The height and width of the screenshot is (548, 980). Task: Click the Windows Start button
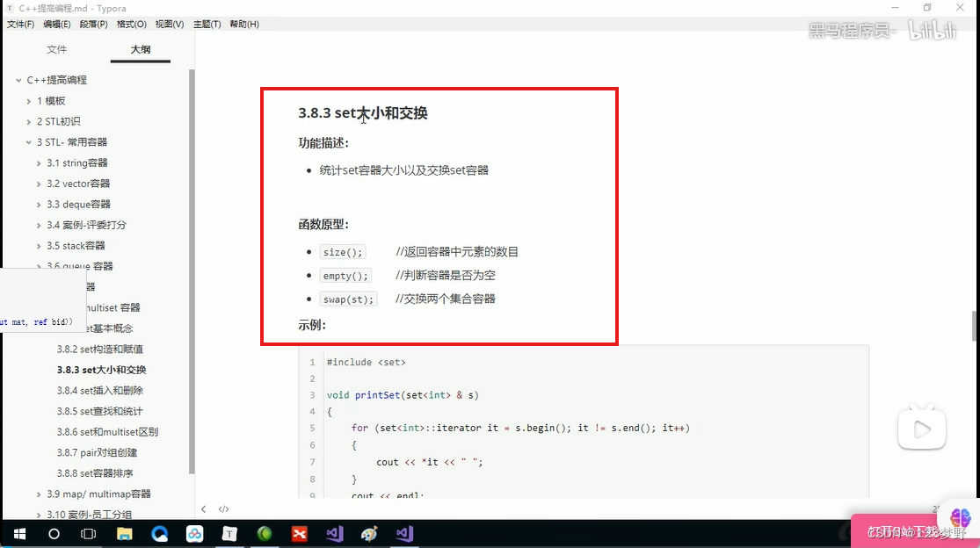[19, 533]
